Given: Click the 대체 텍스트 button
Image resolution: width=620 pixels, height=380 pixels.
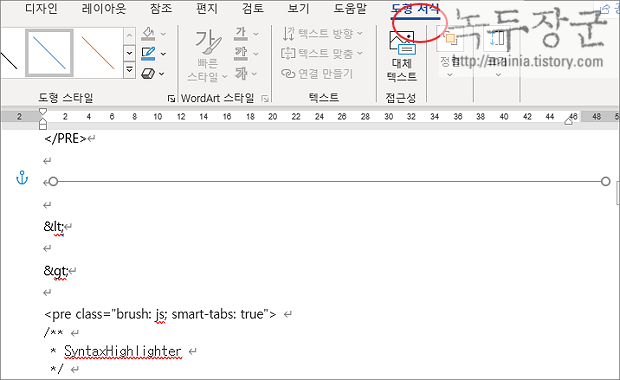Looking at the screenshot, I should click(402, 57).
